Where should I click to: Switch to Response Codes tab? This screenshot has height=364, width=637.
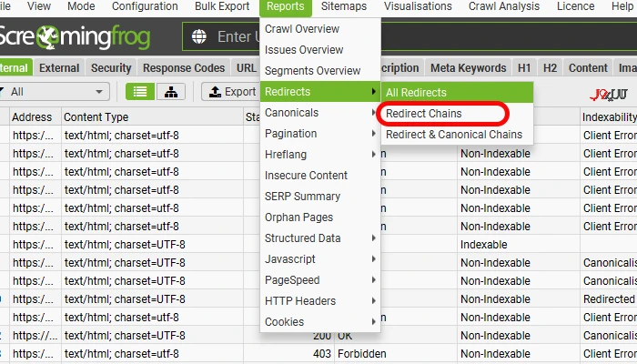[x=184, y=68]
